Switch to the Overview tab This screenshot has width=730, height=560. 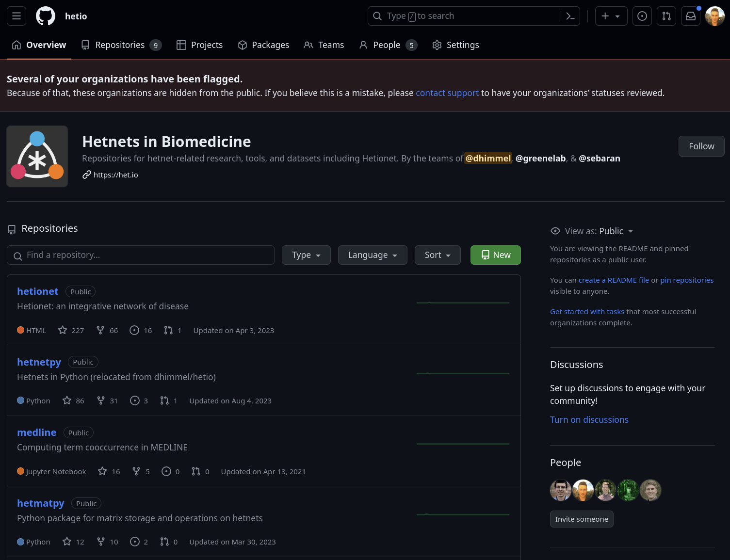point(39,45)
